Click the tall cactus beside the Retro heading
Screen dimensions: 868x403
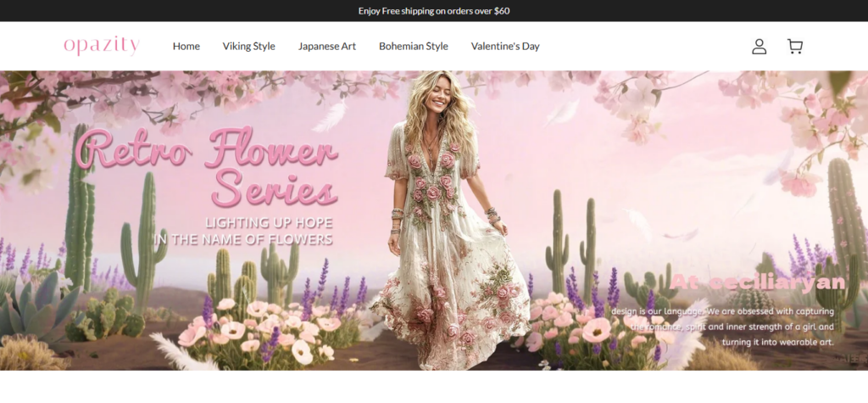point(79,204)
